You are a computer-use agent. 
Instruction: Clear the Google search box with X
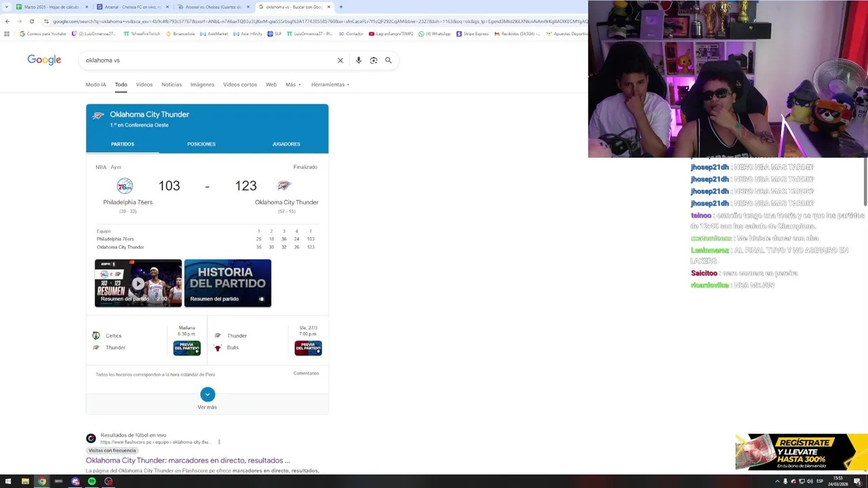[340, 60]
